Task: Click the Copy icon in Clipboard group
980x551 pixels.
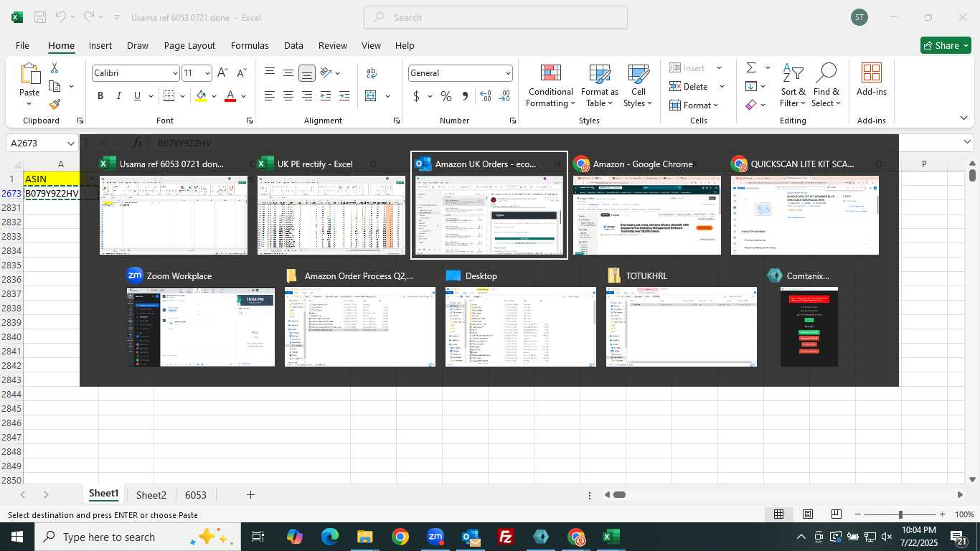Action: pyautogui.click(x=55, y=86)
